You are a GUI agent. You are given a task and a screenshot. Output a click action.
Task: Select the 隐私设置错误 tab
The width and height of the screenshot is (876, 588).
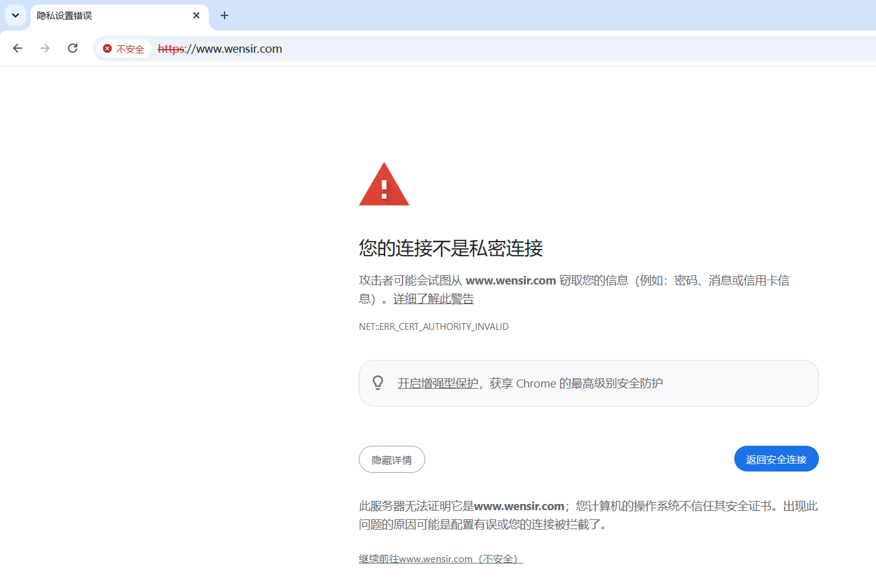[120, 16]
